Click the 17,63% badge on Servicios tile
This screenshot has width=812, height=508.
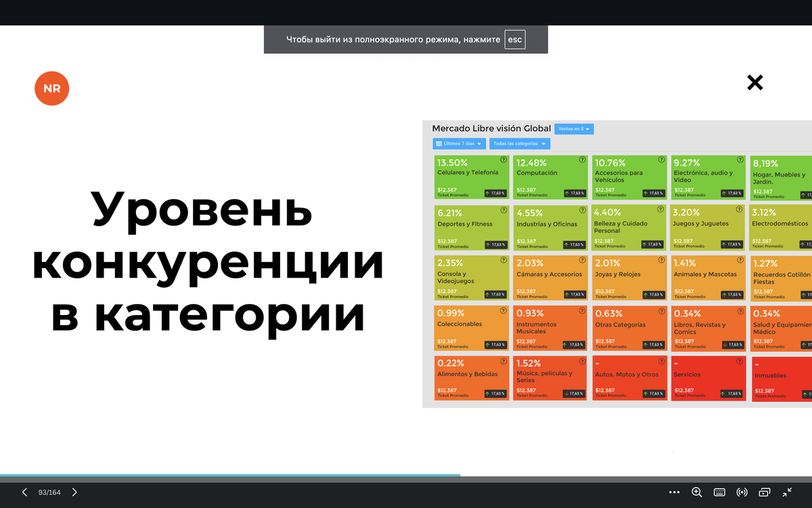tap(731, 394)
